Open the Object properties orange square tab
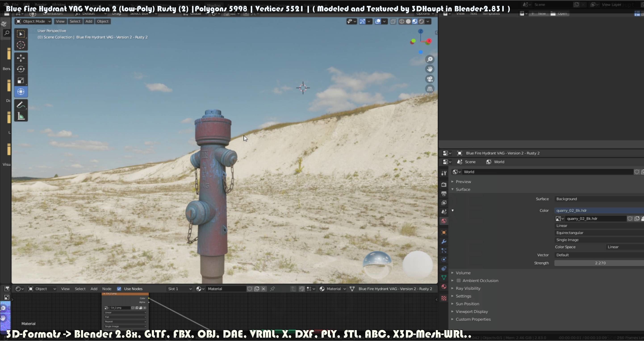 point(444,232)
